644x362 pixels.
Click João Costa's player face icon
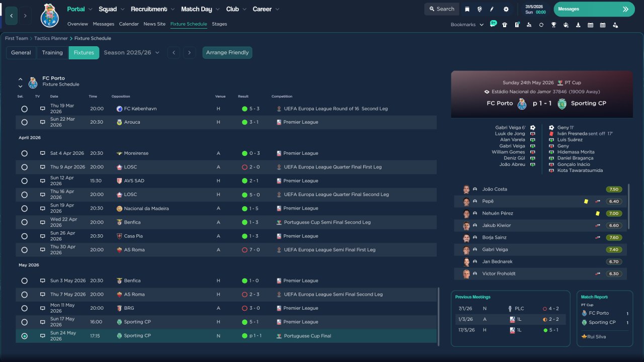pos(466,190)
